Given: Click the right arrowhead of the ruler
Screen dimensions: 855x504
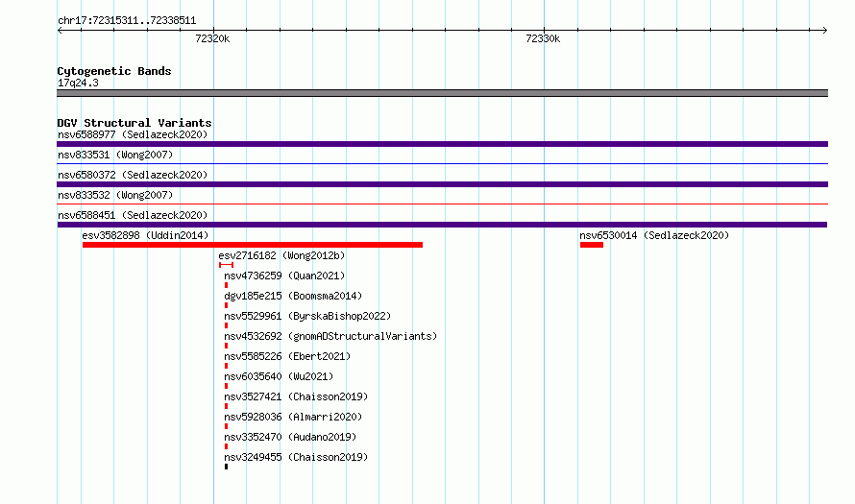Looking at the screenshot, I should pos(825,31).
